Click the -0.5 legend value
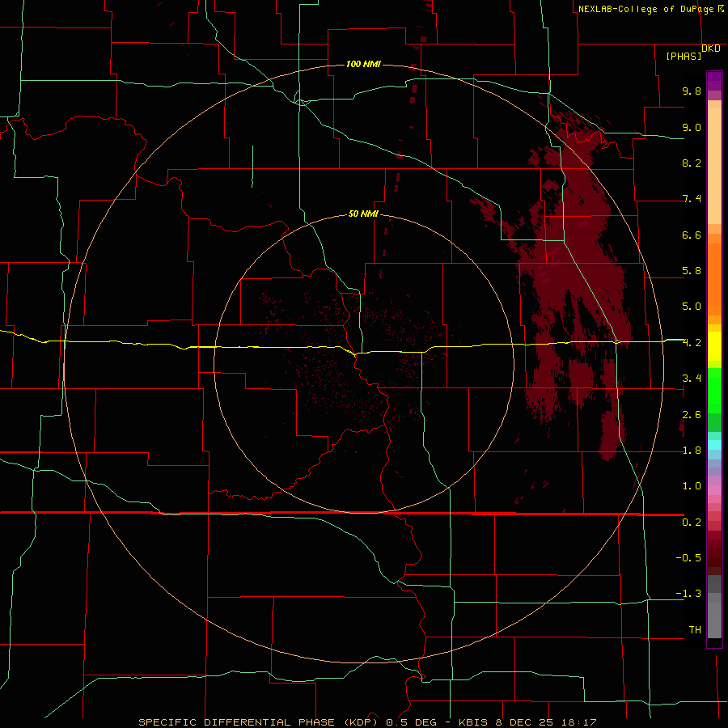The width and height of the screenshot is (728, 728). click(688, 558)
